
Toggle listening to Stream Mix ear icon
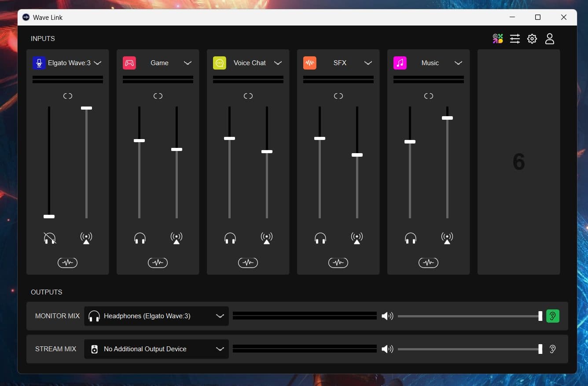click(x=553, y=349)
